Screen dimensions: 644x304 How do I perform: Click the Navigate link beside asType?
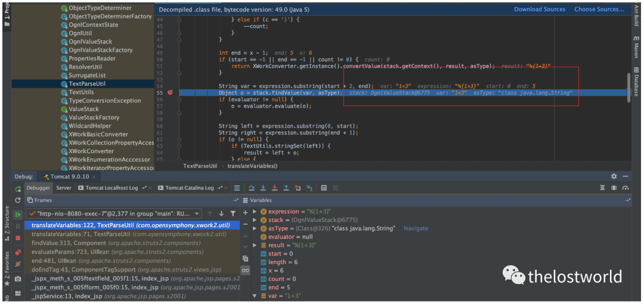point(416,228)
